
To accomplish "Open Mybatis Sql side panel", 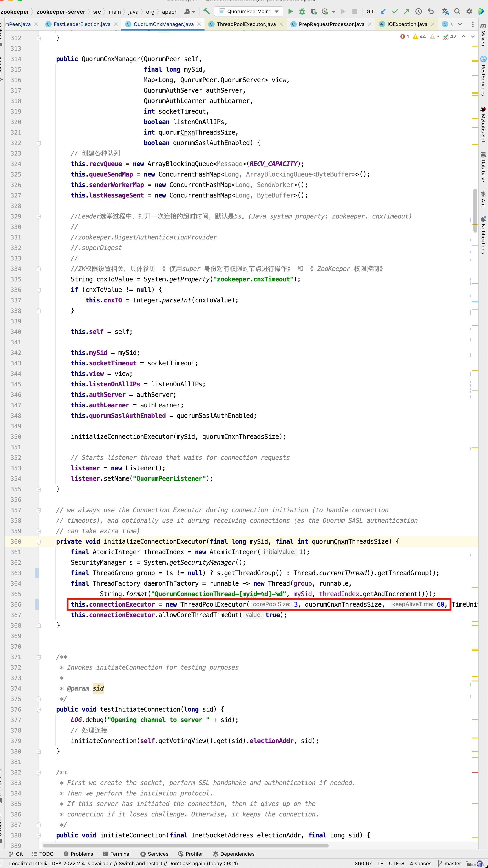I will pos(483,124).
